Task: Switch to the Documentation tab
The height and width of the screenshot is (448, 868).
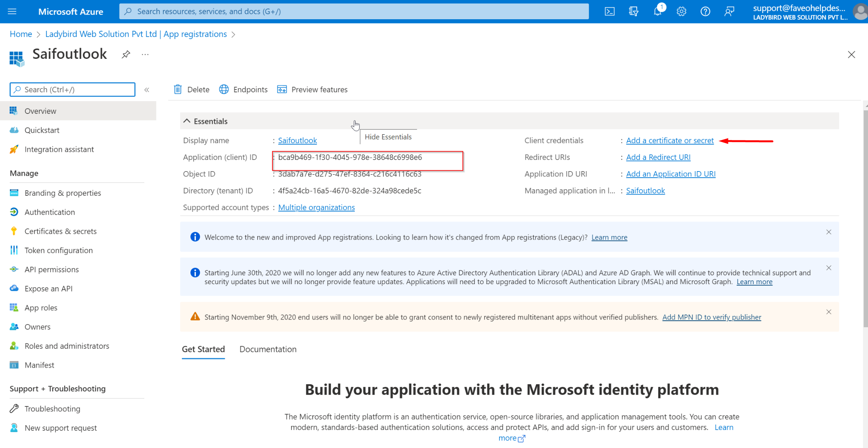Action: (268, 349)
